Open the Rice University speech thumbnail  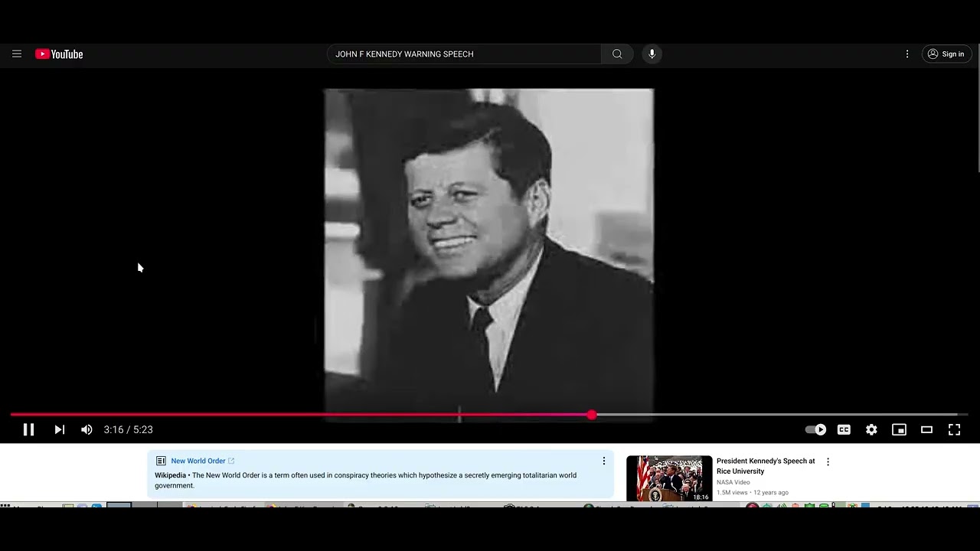(x=669, y=478)
